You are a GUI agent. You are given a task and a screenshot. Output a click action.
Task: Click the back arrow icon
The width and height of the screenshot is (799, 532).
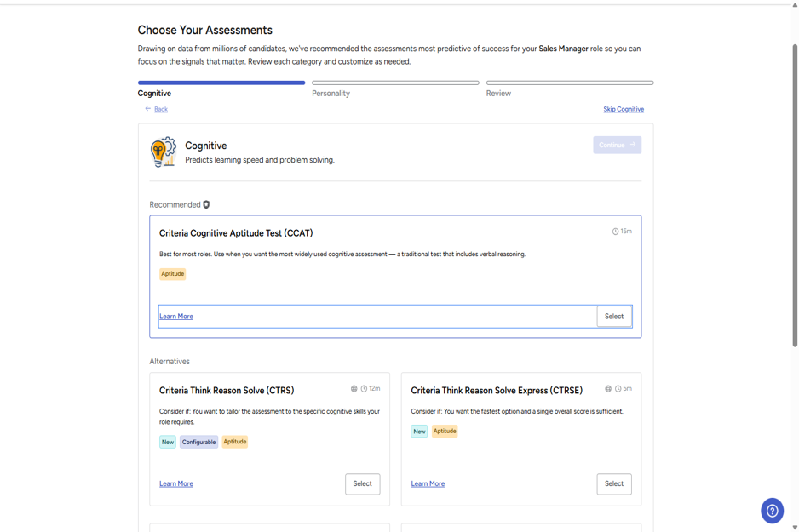[x=147, y=108]
